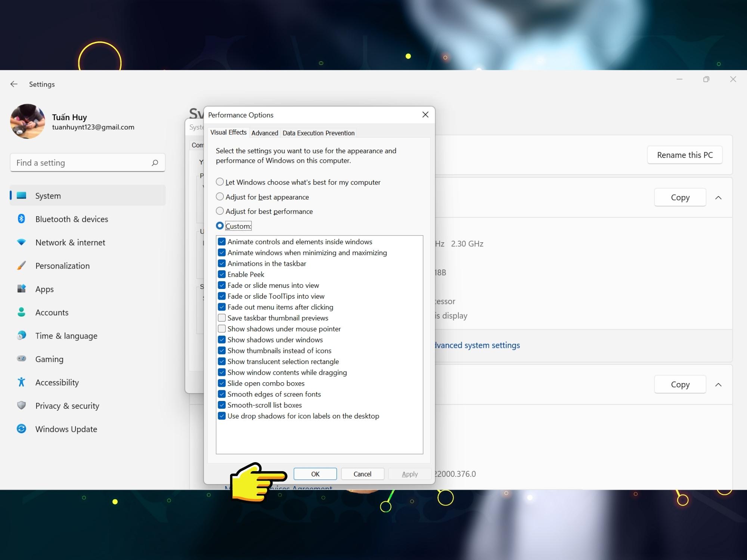Collapse the Windows specifications section chevron

[x=718, y=385]
